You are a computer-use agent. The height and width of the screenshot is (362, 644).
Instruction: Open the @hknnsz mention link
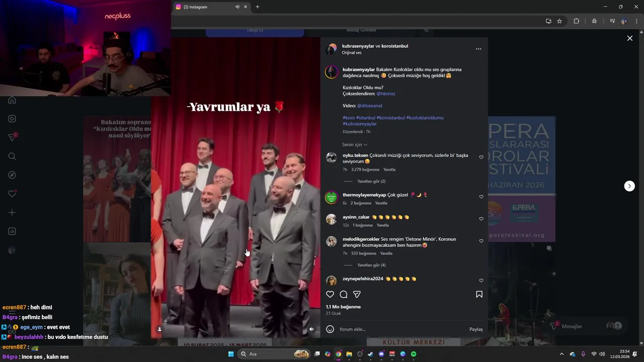(x=386, y=94)
